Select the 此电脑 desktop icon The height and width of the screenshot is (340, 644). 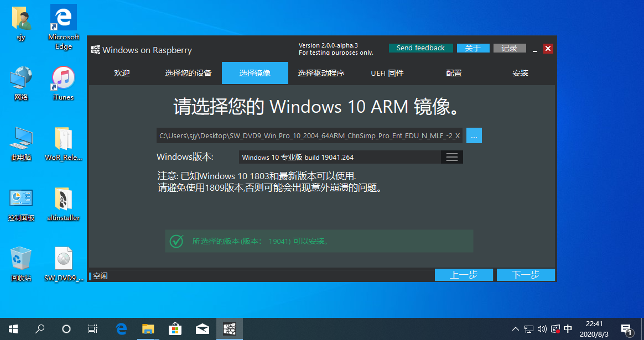(21, 138)
